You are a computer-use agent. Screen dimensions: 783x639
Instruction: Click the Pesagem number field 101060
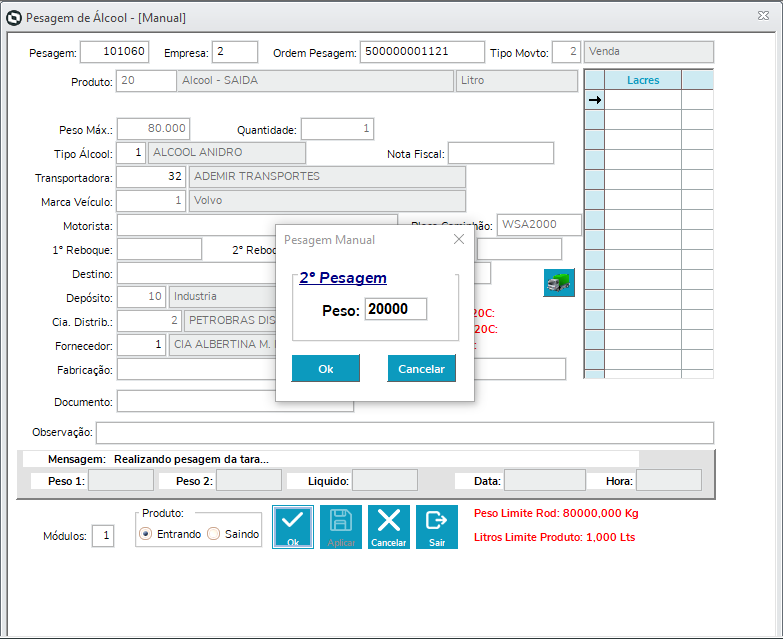tap(114, 52)
